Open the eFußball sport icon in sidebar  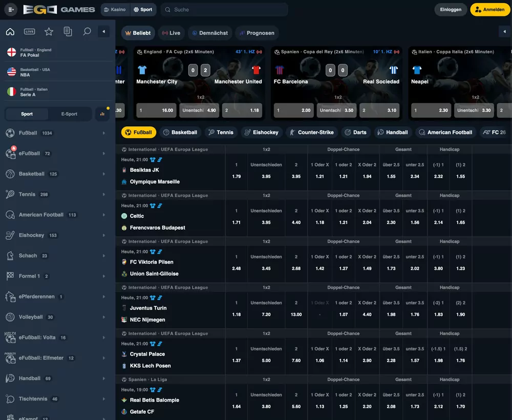click(10, 153)
